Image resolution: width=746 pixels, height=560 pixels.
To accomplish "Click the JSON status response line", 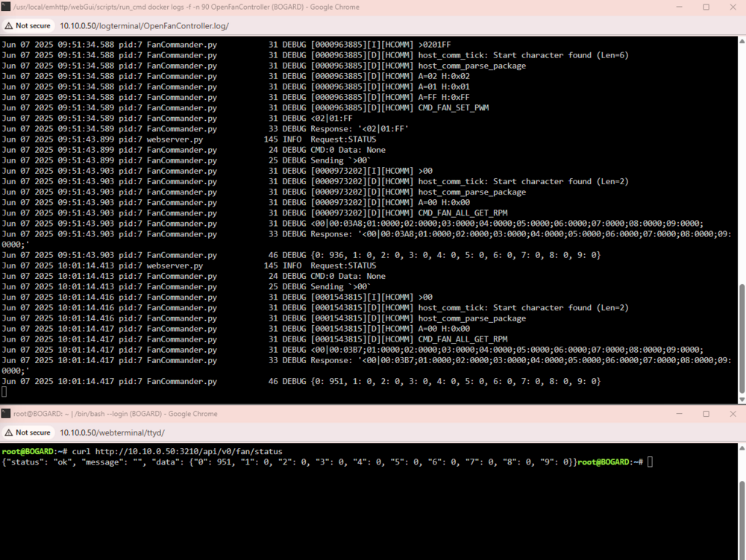I will pos(289,462).
